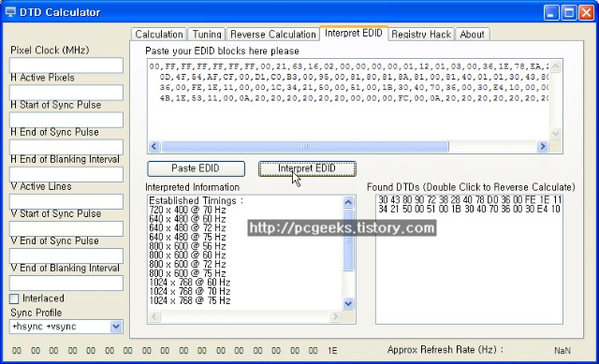This screenshot has width=599, height=364.
Task: Select first found DTD starting with 30 43
Action: 470,199
